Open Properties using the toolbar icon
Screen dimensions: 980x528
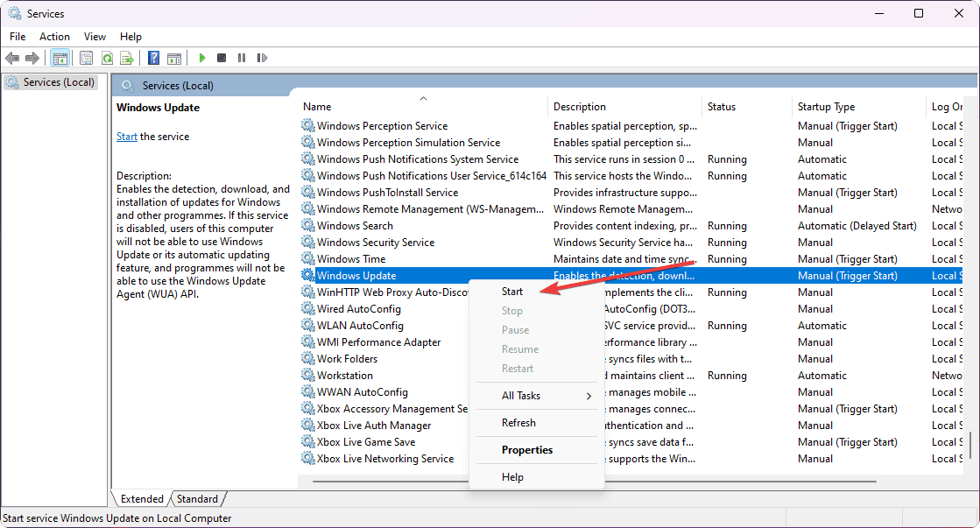(x=86, y=58)
